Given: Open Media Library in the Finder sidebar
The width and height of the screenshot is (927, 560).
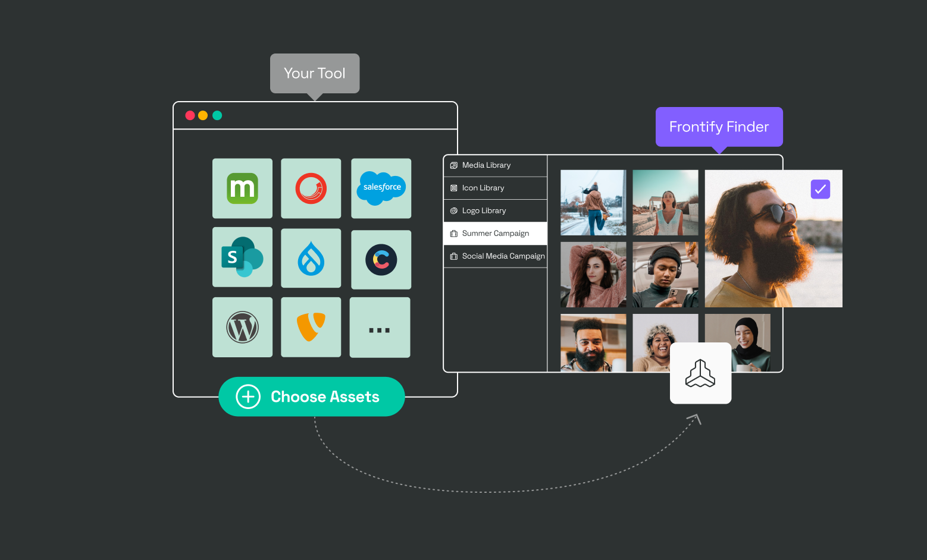Looking at the screenshot, I should 495,166.
